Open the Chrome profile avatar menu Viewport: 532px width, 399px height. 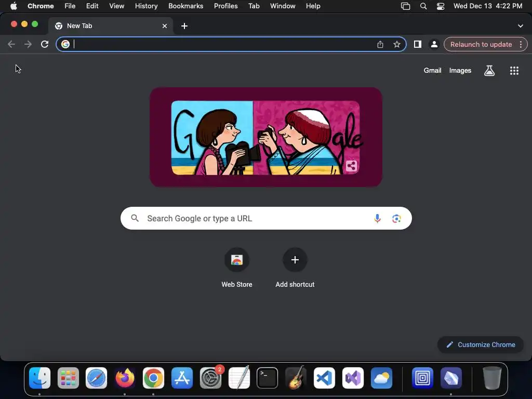point(434,45)
